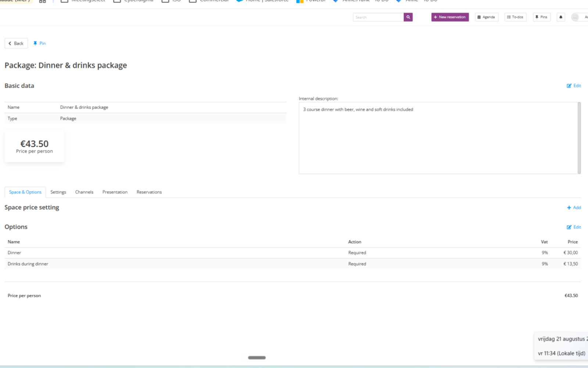The width and height of the screenshot is (588, 368).
Task: Click the Required action for Dinner
Action: click(357, 253)
